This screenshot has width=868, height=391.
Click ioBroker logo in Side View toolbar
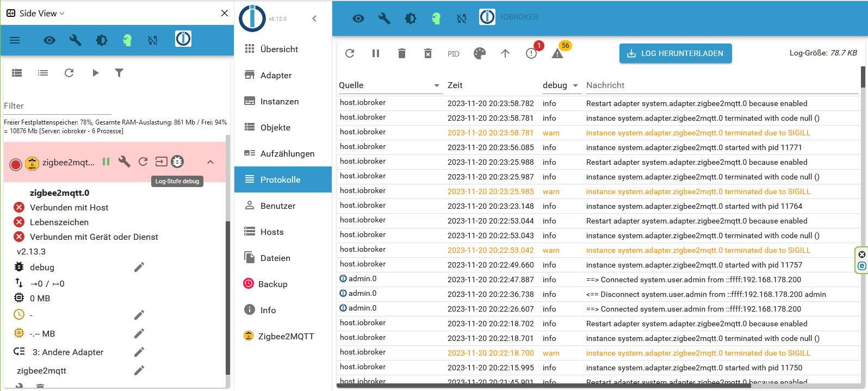click(183, 39)
